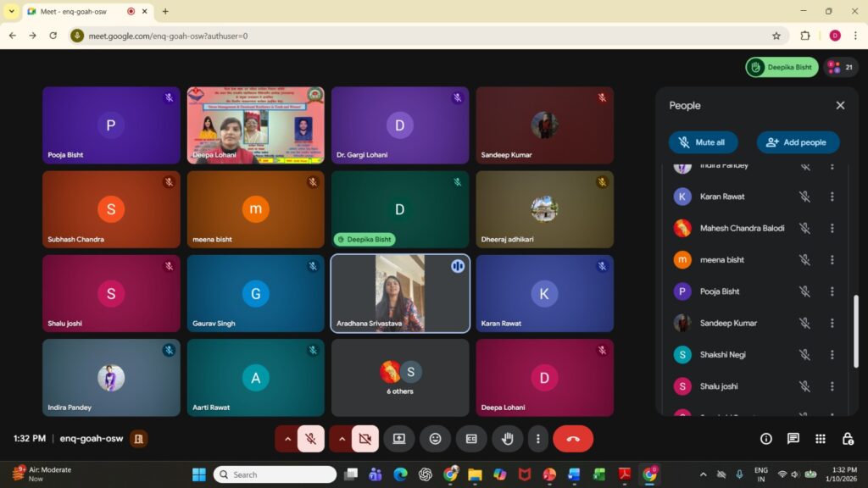Screen dimensions: 868x488
Task: Open three-dot more options in call toolbar
Action: [x=537, y=439]
